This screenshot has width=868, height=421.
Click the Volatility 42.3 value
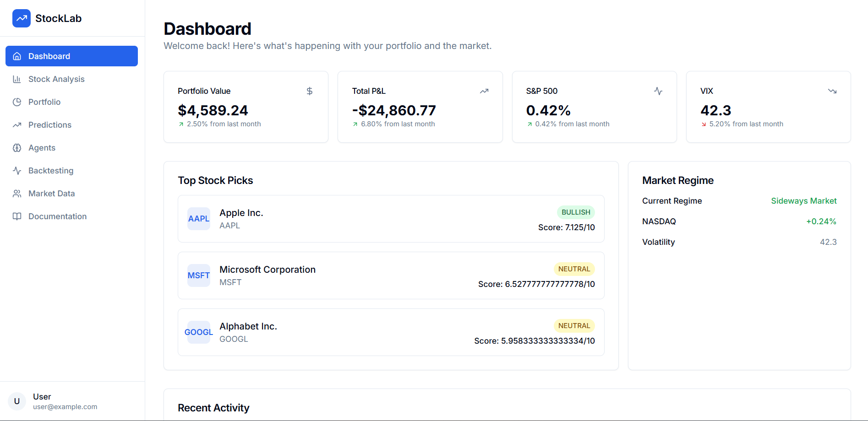(x=828, y=242)
